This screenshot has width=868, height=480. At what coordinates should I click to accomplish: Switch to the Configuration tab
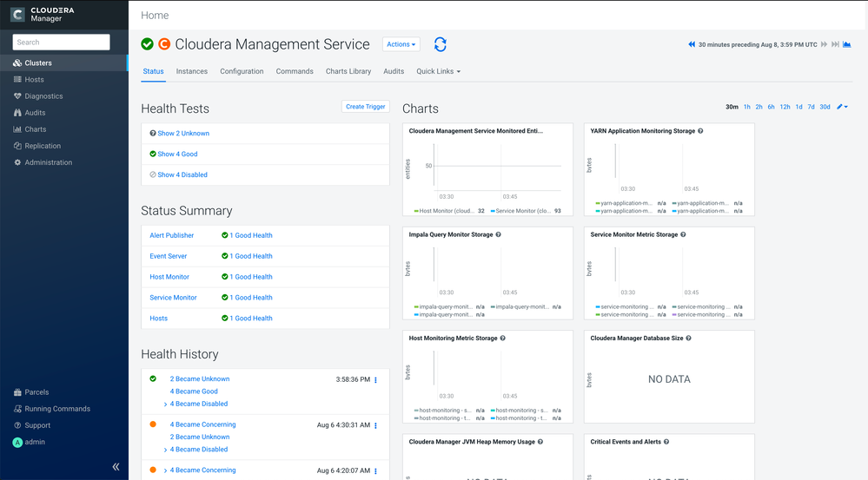pyautogui.click(x=242, y=71)
